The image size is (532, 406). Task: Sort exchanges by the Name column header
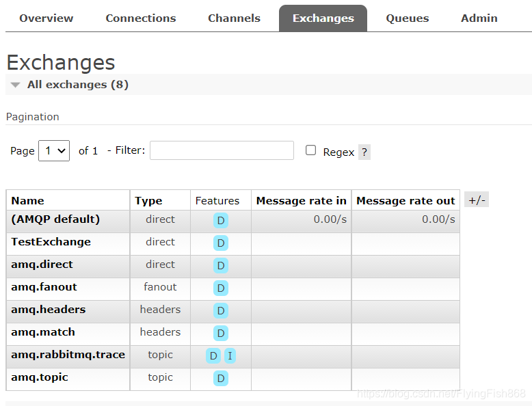pyautogui.click(x=27, y=201)
